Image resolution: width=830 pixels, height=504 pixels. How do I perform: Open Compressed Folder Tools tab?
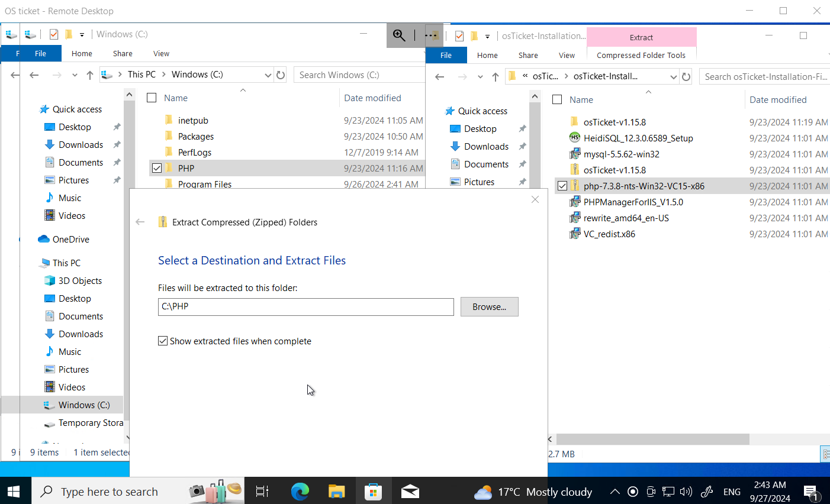(641, 55)
